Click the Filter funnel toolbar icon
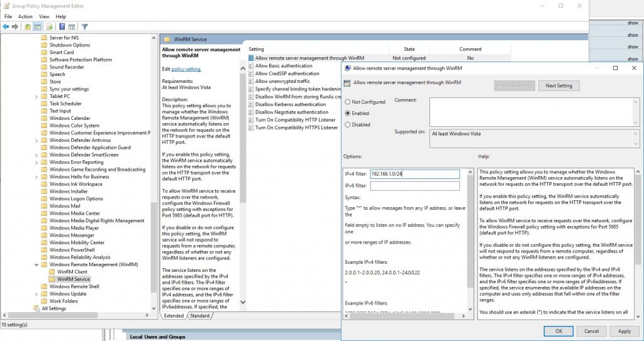The width and height of the screenshot is (644, 341). 84,27
